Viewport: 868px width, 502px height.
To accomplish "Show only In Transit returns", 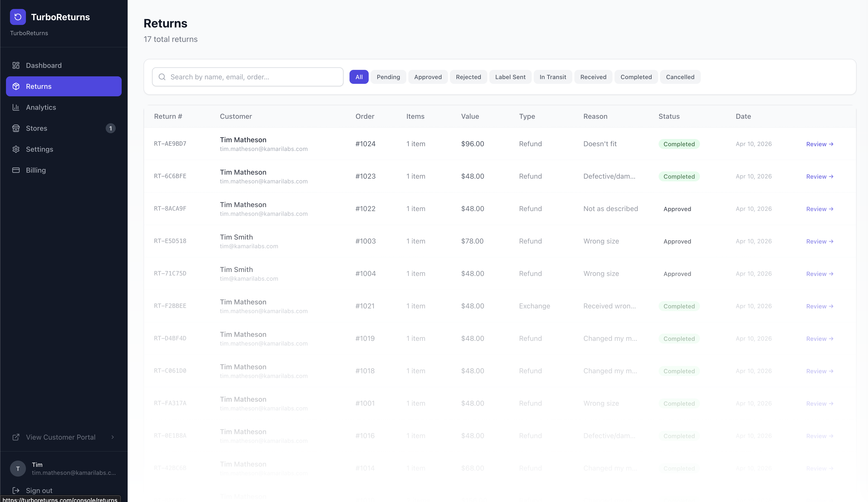I will pyautogui.click(x=552, y=77).
